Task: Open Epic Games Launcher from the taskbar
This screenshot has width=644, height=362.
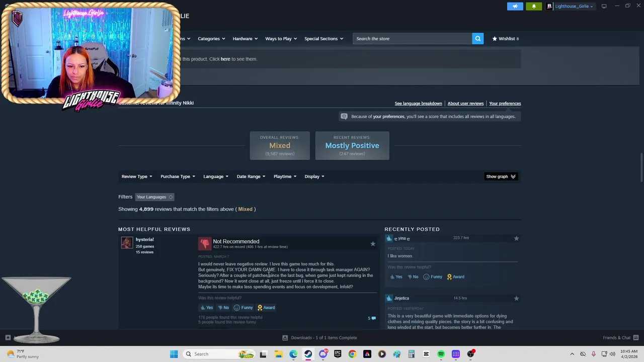Action: click(338, 354)
